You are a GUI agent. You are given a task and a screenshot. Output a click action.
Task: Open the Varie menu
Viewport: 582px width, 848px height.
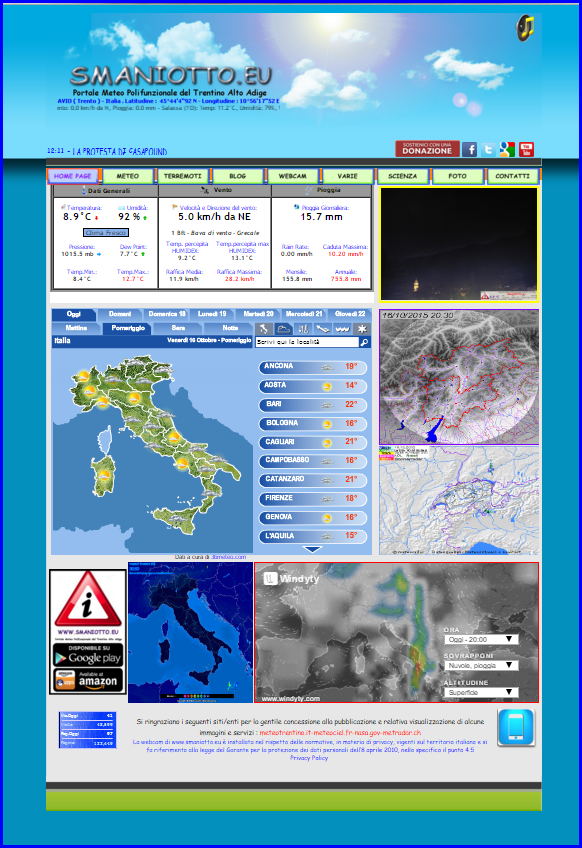[x=347, y=176]
